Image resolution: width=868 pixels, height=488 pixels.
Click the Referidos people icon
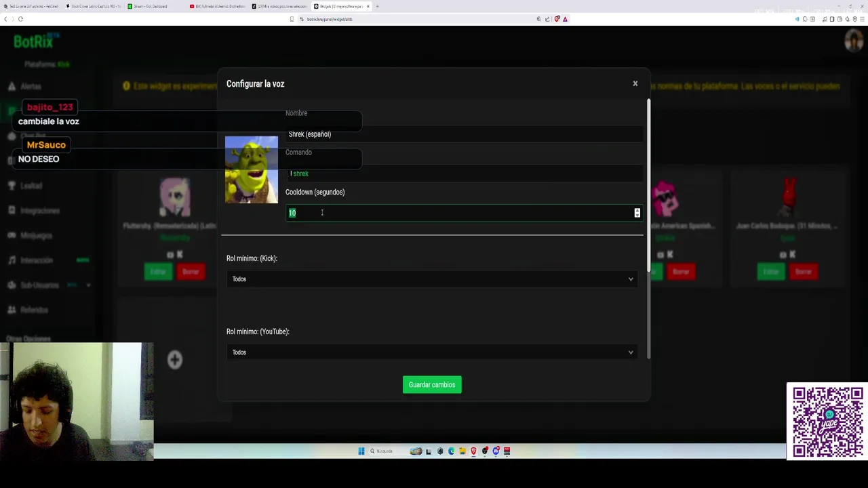tap(12, 310)
